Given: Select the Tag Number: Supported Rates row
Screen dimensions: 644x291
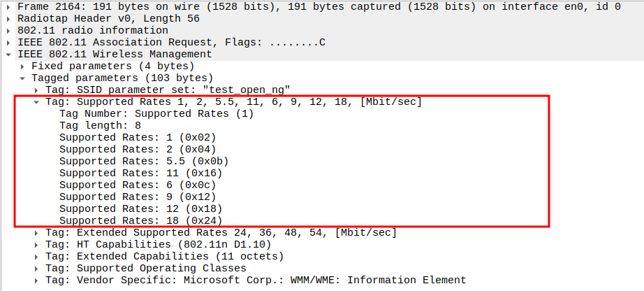Looking at the screenshot, I should pyautogui.click(x=156, y=113).
